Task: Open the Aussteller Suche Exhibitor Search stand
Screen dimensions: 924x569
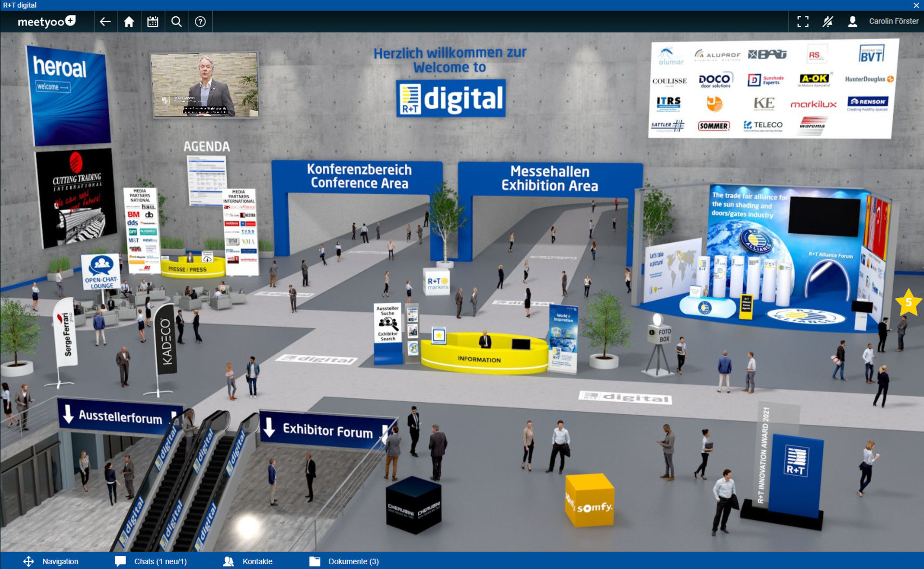Action: (387, 324)
